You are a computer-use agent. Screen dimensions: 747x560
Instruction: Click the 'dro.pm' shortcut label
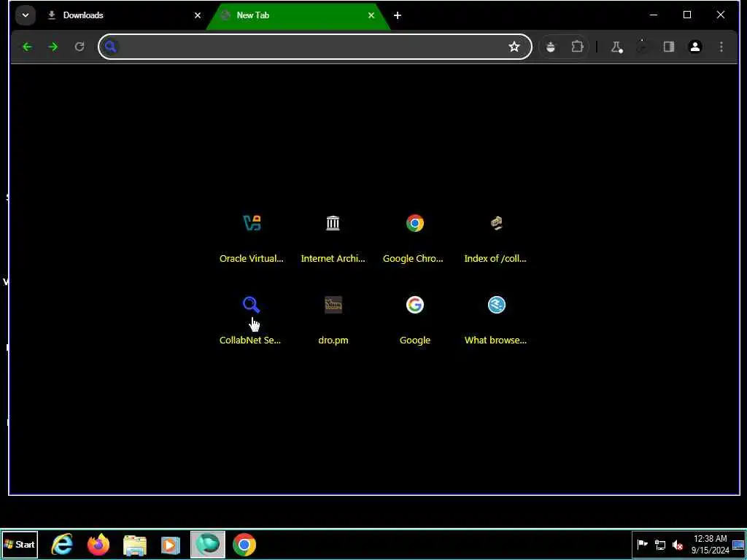pyautogui.click(x=333, y=340)
